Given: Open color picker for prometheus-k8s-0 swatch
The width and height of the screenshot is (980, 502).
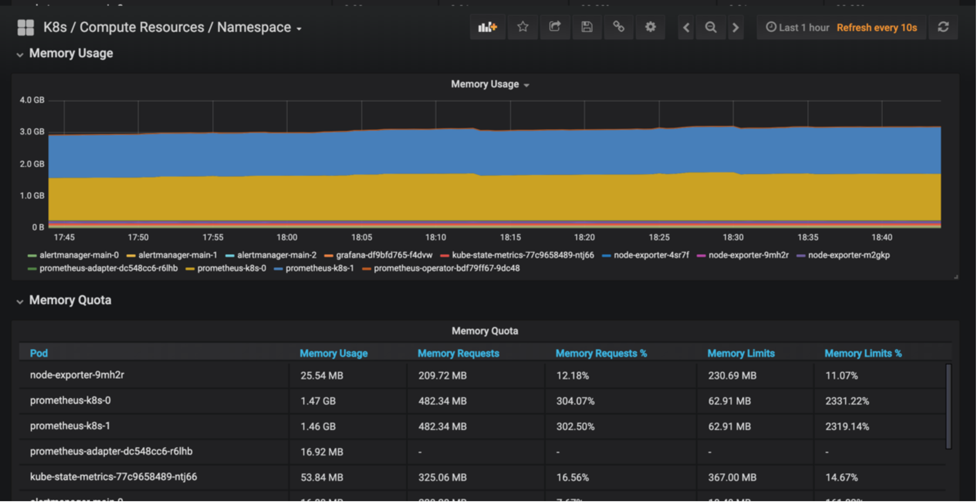Looking at the screenshot, I should (x=190, y=270).
